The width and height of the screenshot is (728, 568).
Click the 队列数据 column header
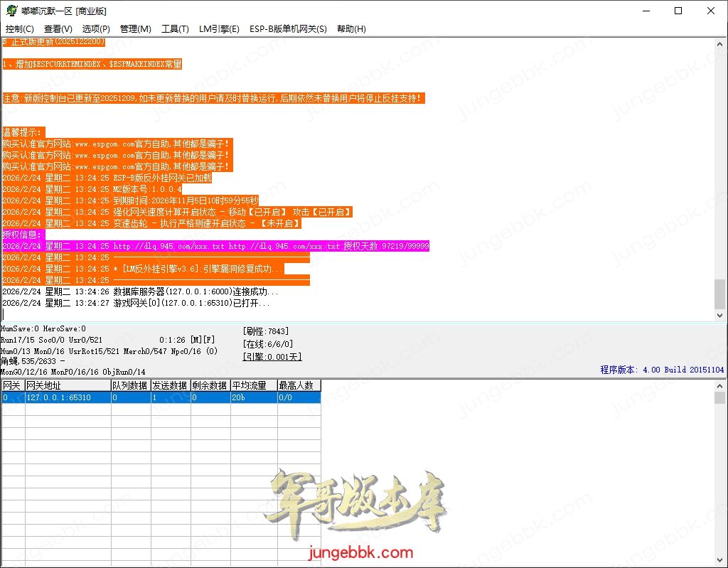(x=130, y=385)
